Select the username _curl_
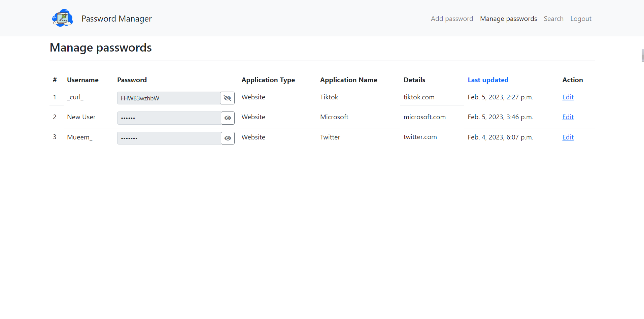The height and width of the screenshot is (319, 644). [x=75, y=97]
